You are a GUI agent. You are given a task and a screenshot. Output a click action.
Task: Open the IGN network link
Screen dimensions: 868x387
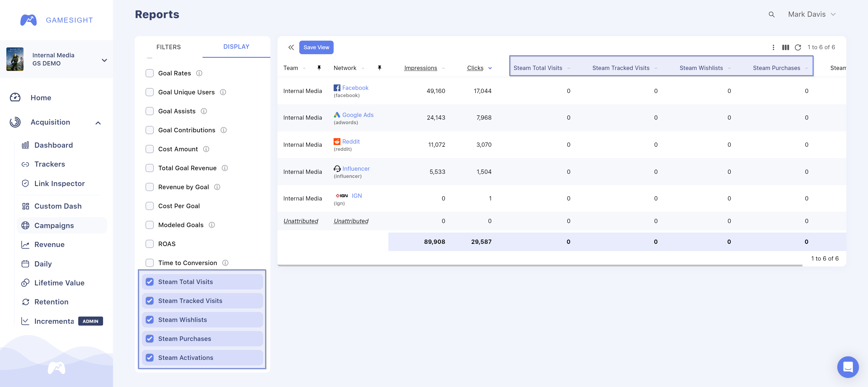click(356, 196)
